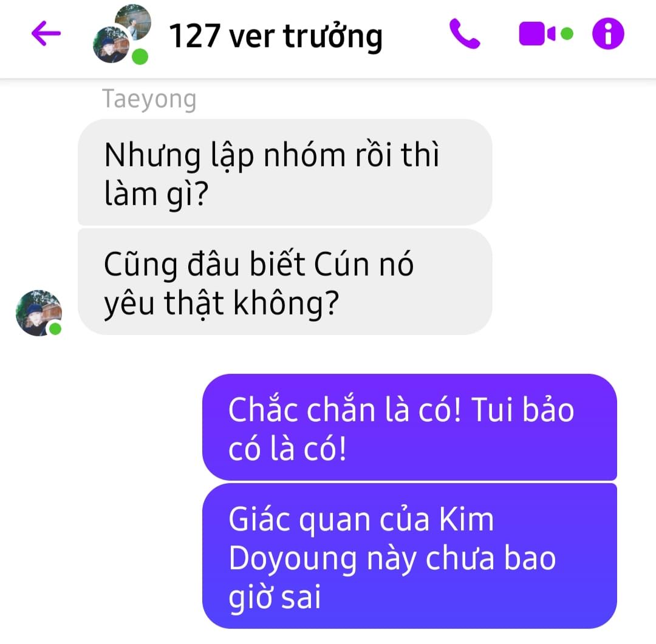Start a voice call with phone icon
Viewport: 656px width, 644px height.
(465, 34)
